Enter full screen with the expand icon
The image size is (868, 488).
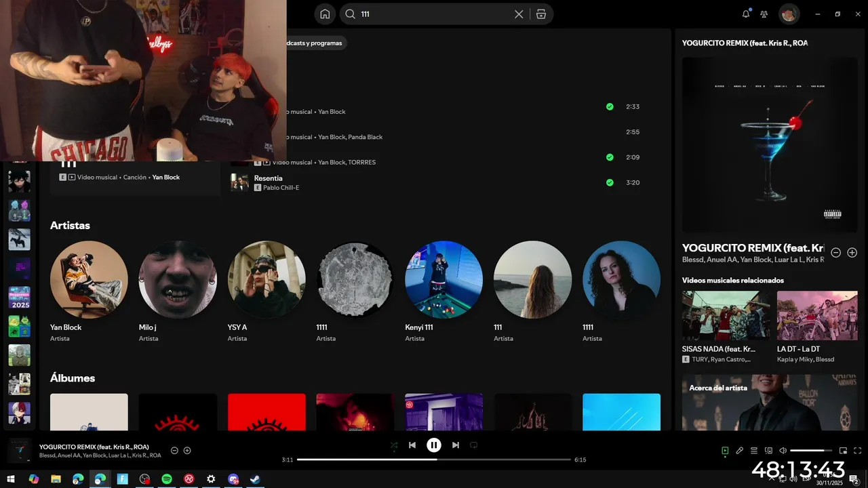click(858, 451)
